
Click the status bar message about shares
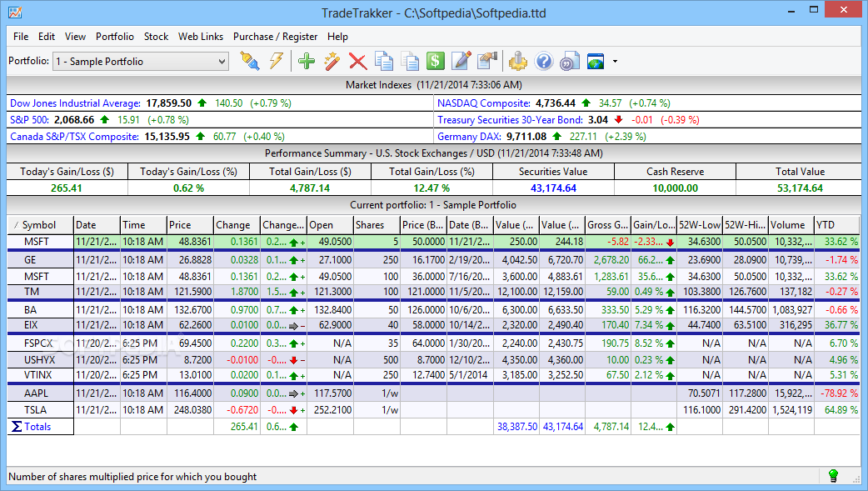click(132, 477)
